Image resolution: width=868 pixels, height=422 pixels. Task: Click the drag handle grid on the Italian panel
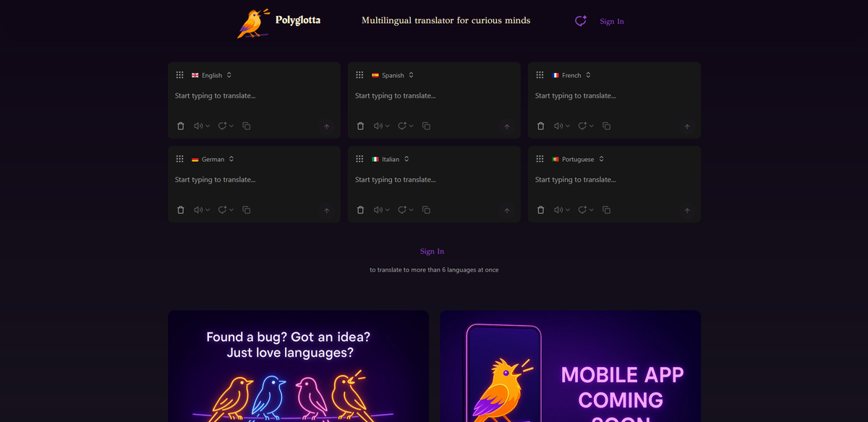click(x=359, y=159)
